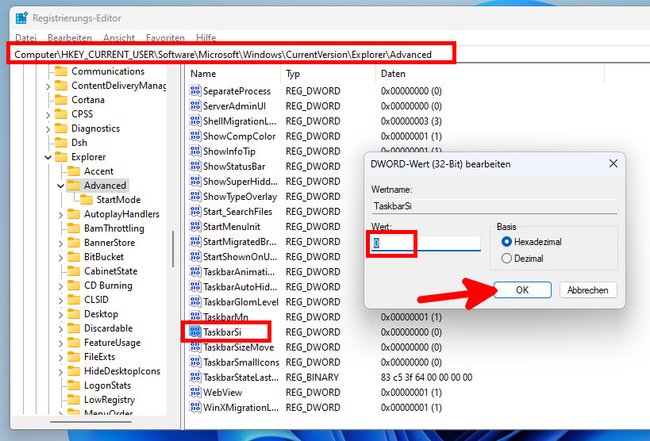Click the WinXMigrationL... value icon
The image size is (650, 441).
tap(195, 407)
